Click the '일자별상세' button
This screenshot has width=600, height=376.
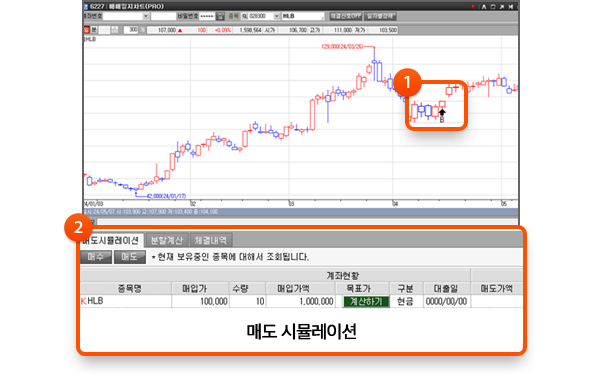[x=380, y=16]
